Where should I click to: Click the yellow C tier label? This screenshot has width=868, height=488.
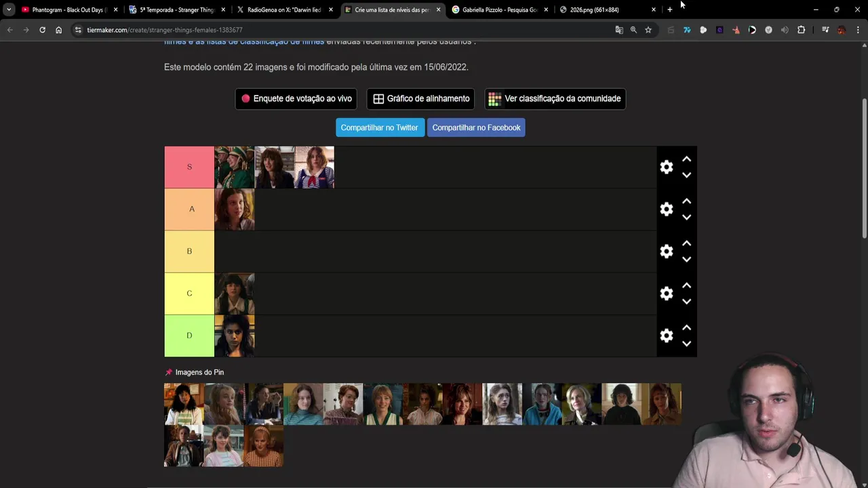(189, 293)
